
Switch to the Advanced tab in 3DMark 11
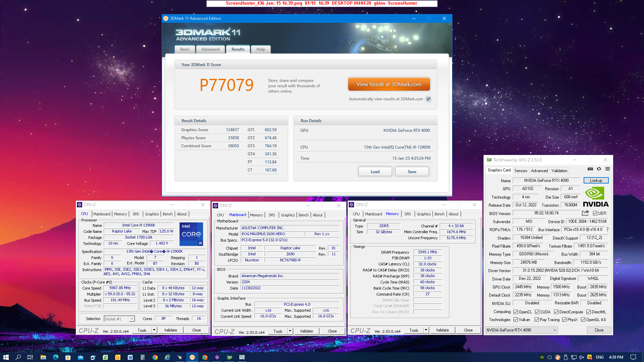[210, 49]
